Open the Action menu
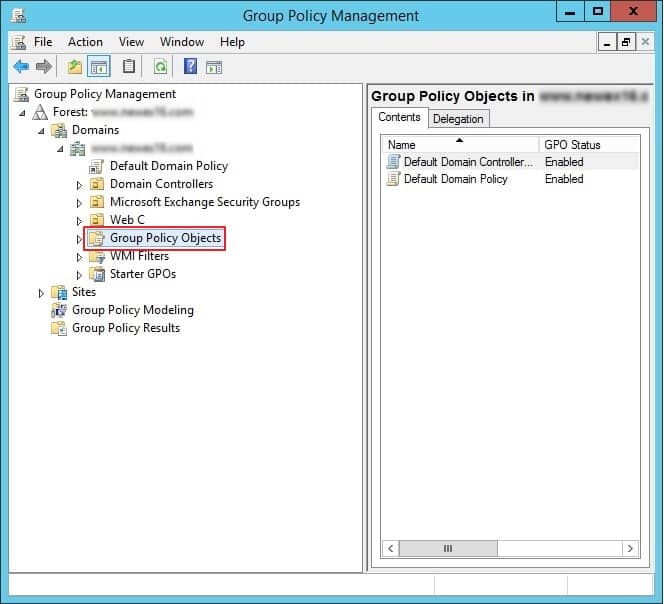 point(85,42)
